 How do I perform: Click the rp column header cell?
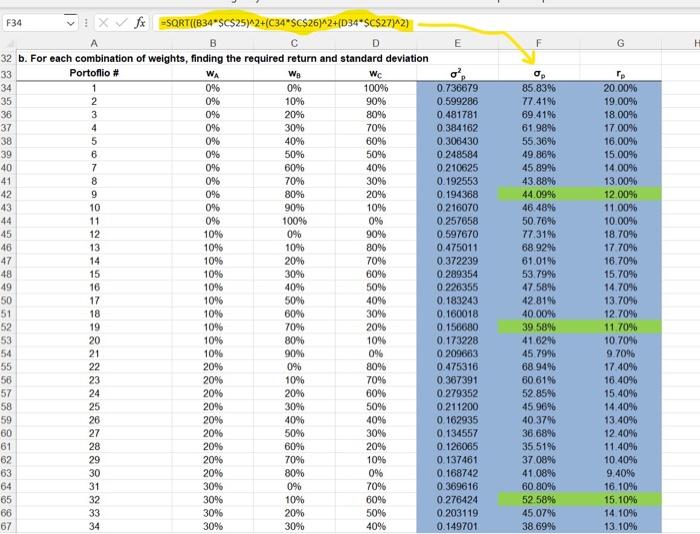[x=621, y=73]
